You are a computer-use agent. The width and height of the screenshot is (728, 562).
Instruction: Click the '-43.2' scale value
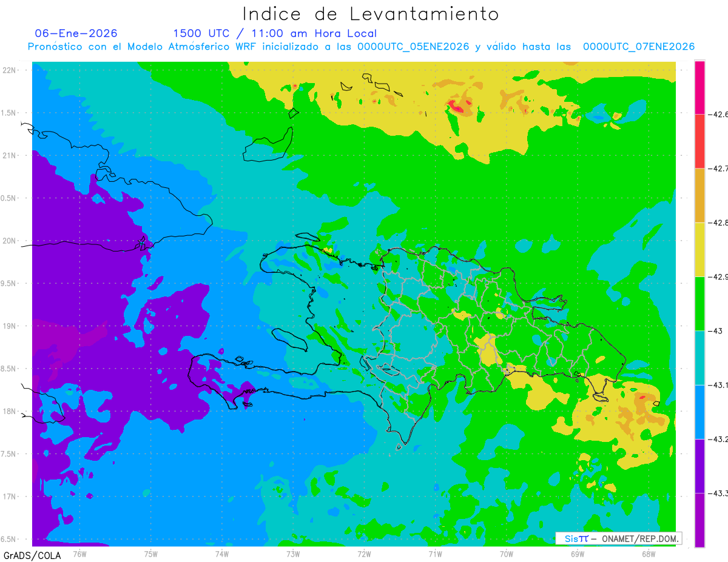tap(718, 439)
